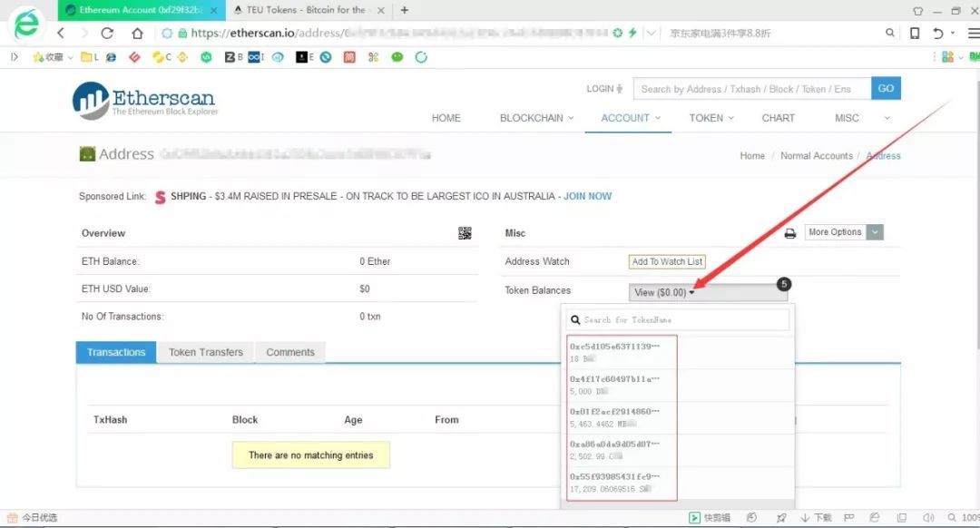The height and width of the screenshot is (528, 980).
Task: Collapse the Token Balances View dropdown
Action: [x=664, y=292]
